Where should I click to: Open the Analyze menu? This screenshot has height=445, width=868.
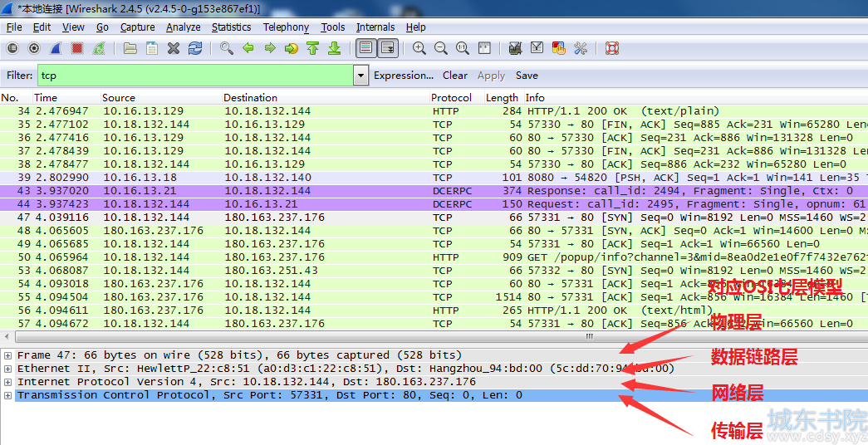coord(184,27)
